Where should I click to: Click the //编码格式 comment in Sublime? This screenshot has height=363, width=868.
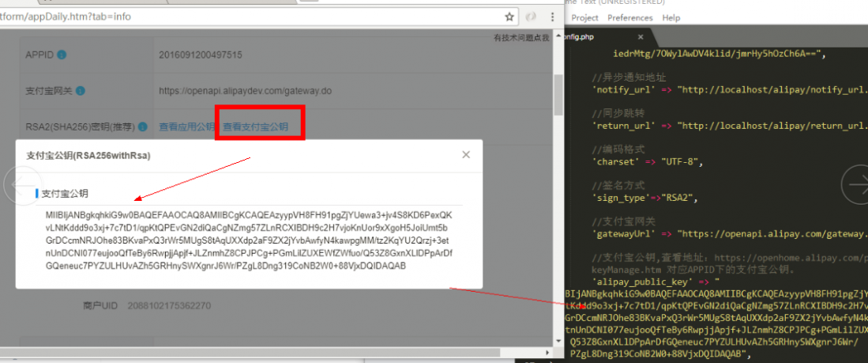click(619, 149)
